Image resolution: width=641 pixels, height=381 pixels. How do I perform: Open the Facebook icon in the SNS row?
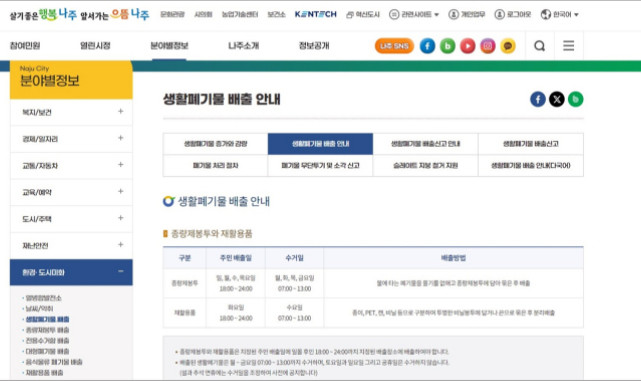[x=427, y=46]
